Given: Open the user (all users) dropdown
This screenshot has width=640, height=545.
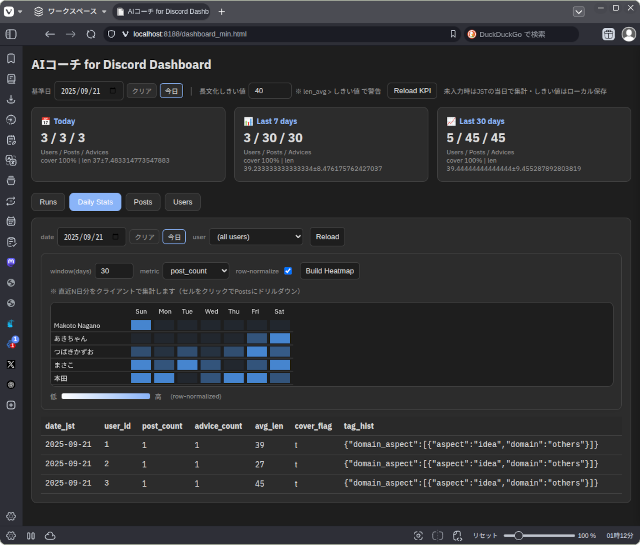Looking at the screenshot, I should [x=255, y=237].
